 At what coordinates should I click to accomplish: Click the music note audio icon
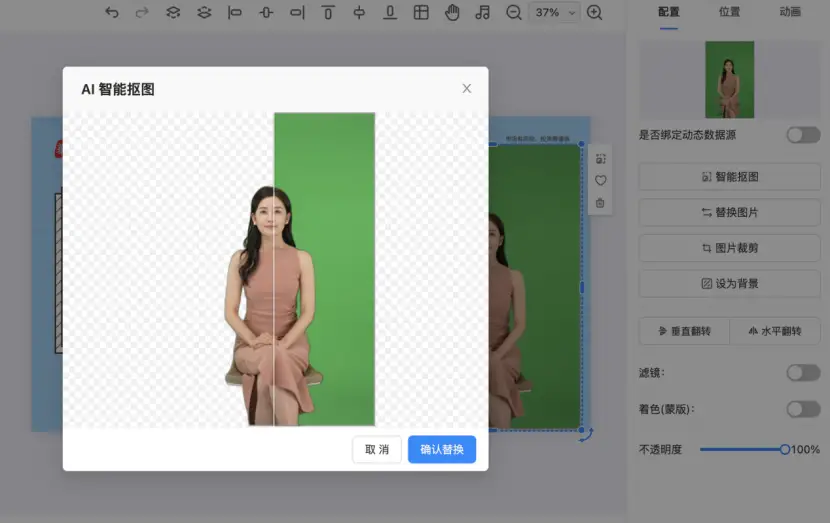(483, 13)
